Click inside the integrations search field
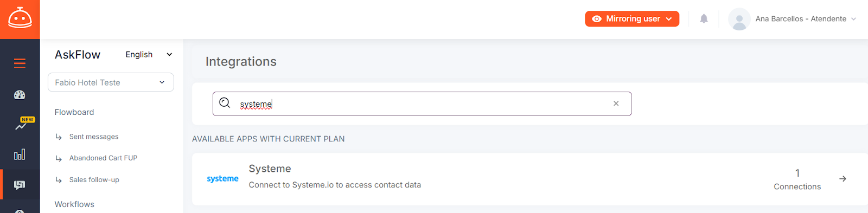Image resolution: width=868 pixels, height=213 pixels. click(422, 104)
